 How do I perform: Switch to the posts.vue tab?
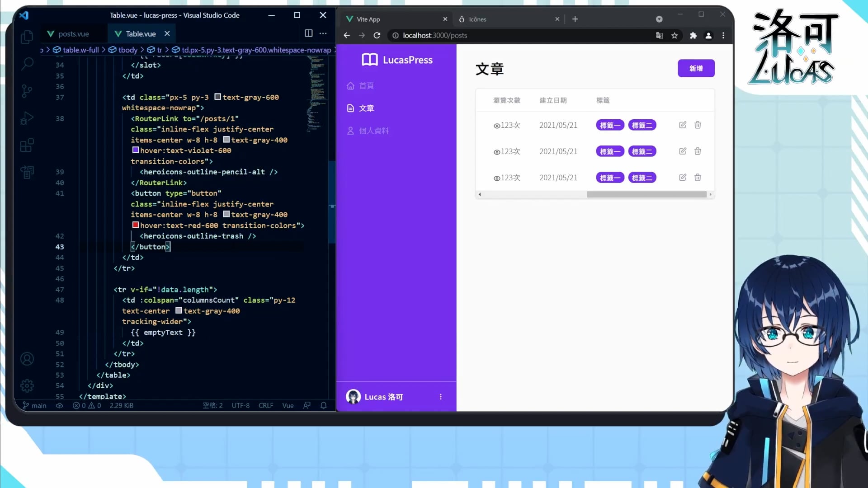click(x=73, y=34)
